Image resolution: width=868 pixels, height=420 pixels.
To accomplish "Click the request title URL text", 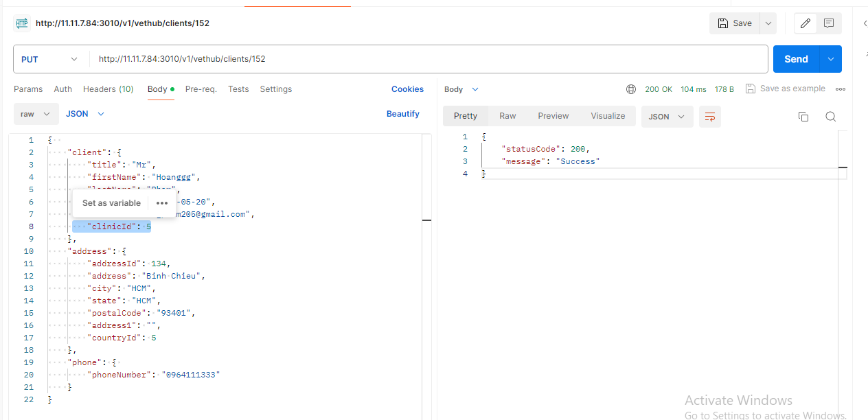I will tap(122, 23).
